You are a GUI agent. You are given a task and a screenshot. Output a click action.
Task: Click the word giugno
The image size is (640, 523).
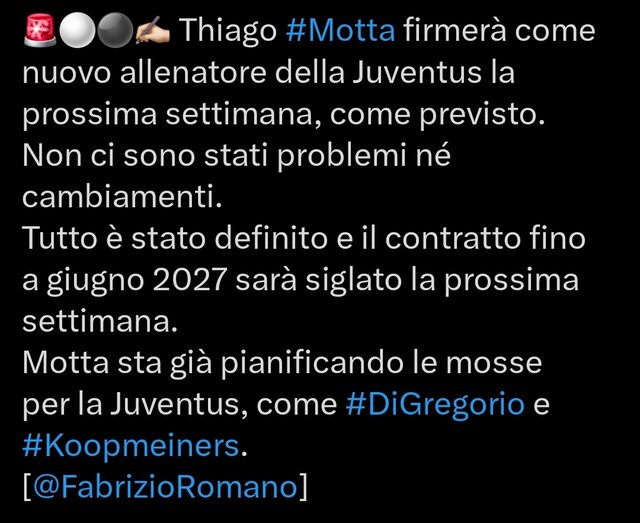(95, 282)
